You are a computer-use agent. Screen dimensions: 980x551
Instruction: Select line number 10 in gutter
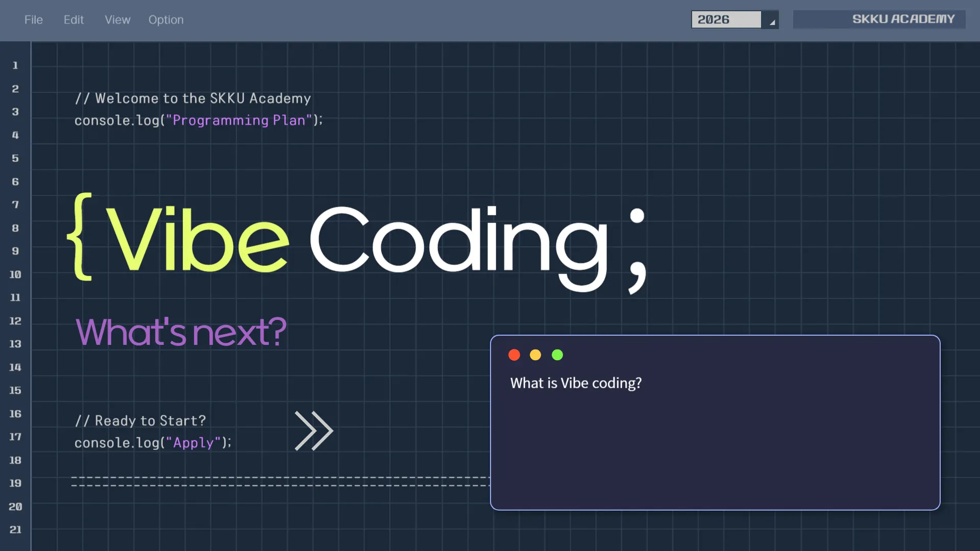point(15,274)
